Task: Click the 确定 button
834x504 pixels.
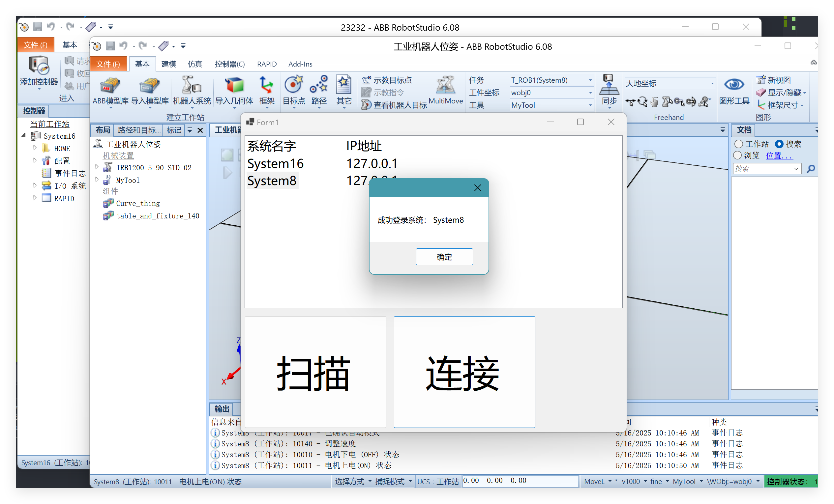Action: tap(444, 257)
